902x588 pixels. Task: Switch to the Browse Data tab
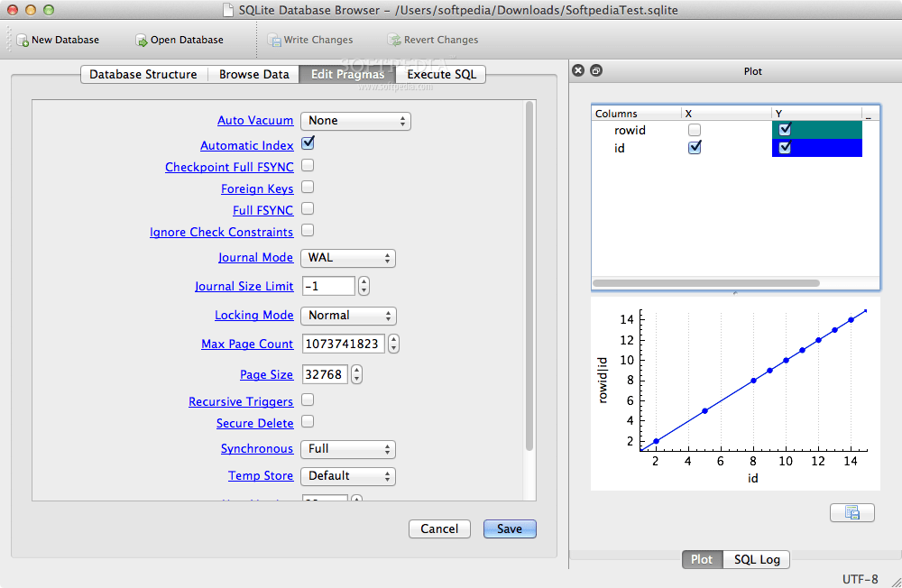[253, 74]
